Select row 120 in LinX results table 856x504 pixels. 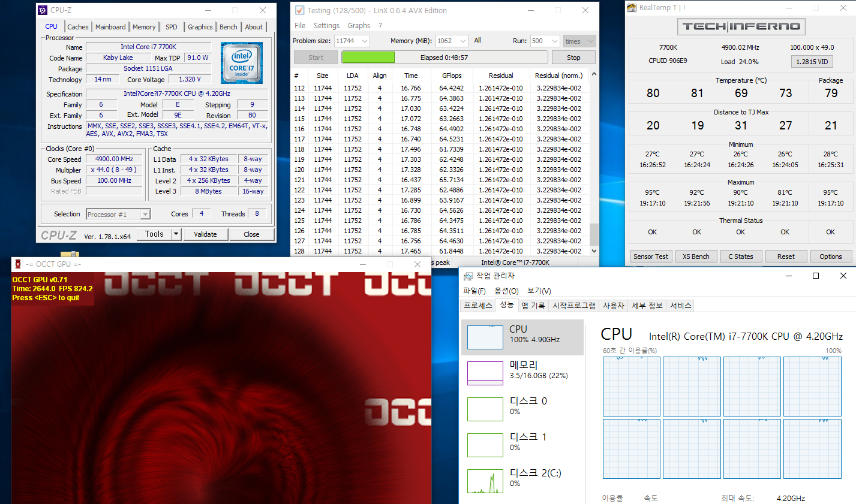click(440, 170)
